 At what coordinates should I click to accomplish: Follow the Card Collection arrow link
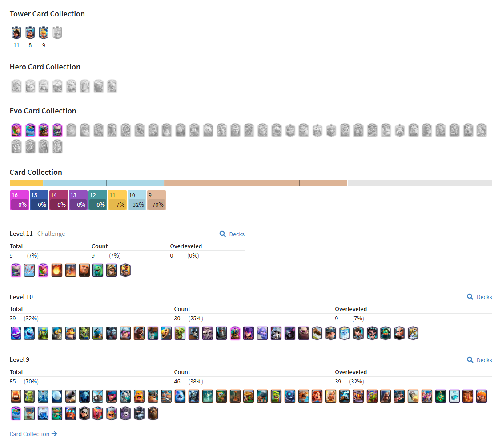tap(33, 434)
